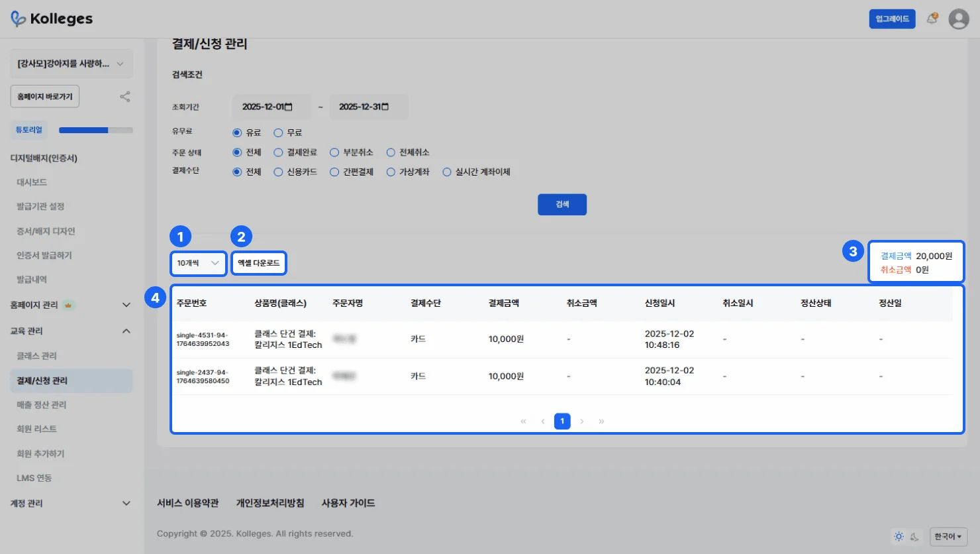Switch to light mode sun icon
980x554 pixels.
pyautogui.click(x=899, y=536)
